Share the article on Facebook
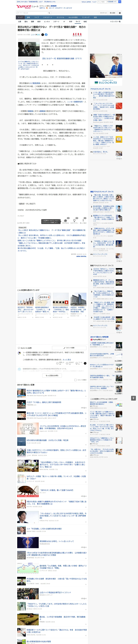This screenshot has height=644, width=138. (x=46, y=35)
